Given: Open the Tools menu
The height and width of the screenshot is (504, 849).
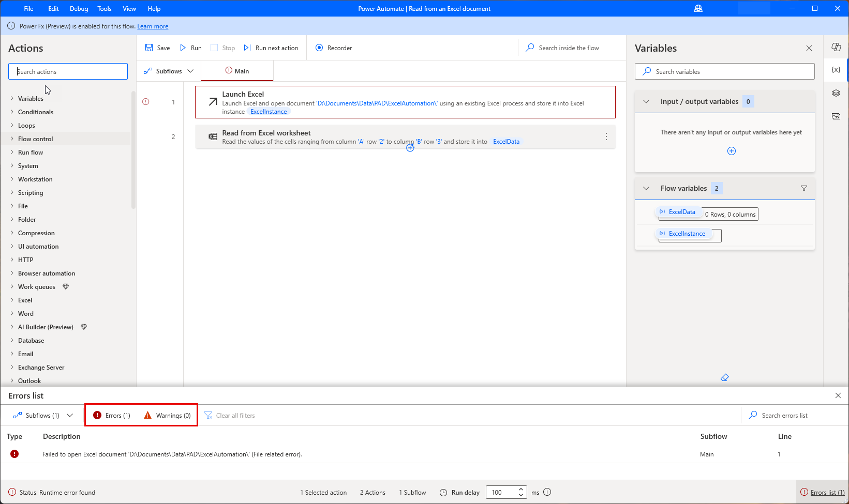Looking at the screenshot, I should (x=105, y=8).
